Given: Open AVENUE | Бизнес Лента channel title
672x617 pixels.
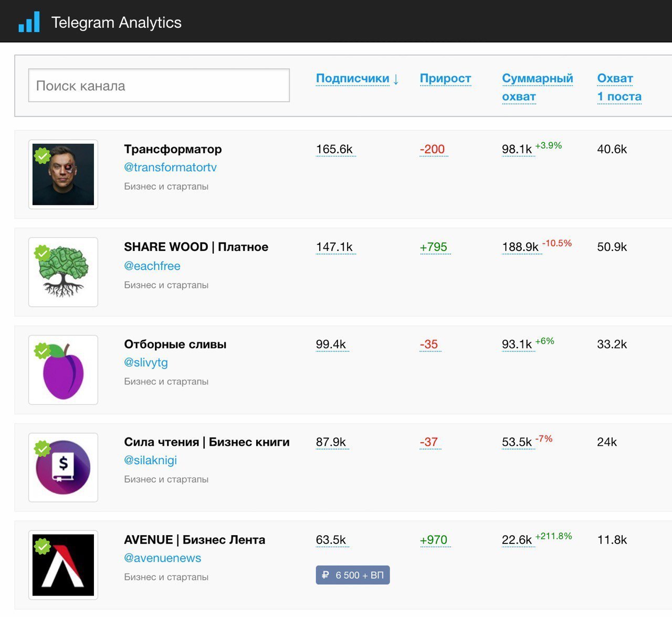Looking at the screenshot, I should (x=194, y=540).
